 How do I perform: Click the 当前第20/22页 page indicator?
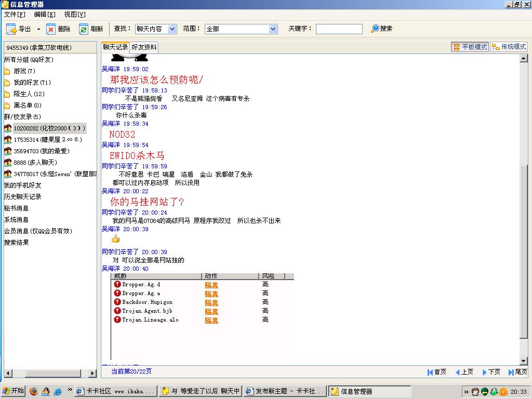(131, 371)
